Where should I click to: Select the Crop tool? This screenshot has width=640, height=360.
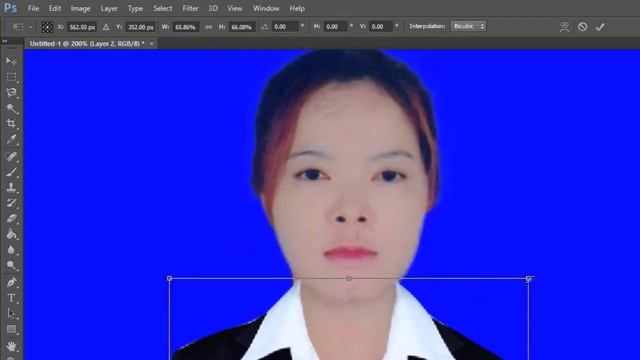11,124
